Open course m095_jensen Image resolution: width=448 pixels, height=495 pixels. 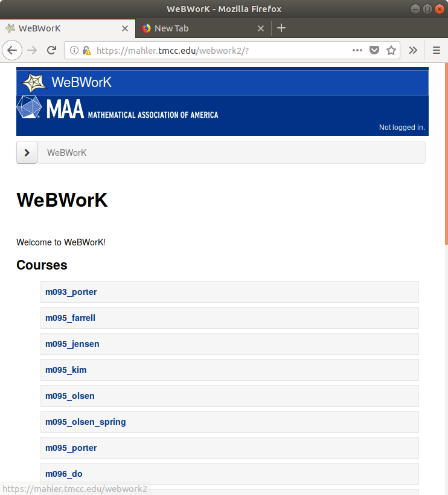(72, 344)
